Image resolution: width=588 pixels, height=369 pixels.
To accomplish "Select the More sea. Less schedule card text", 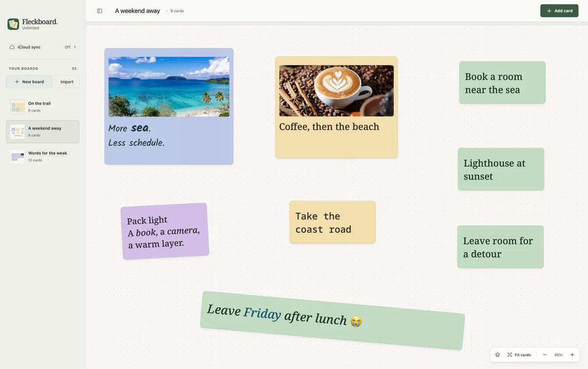I will pos(137,135).
